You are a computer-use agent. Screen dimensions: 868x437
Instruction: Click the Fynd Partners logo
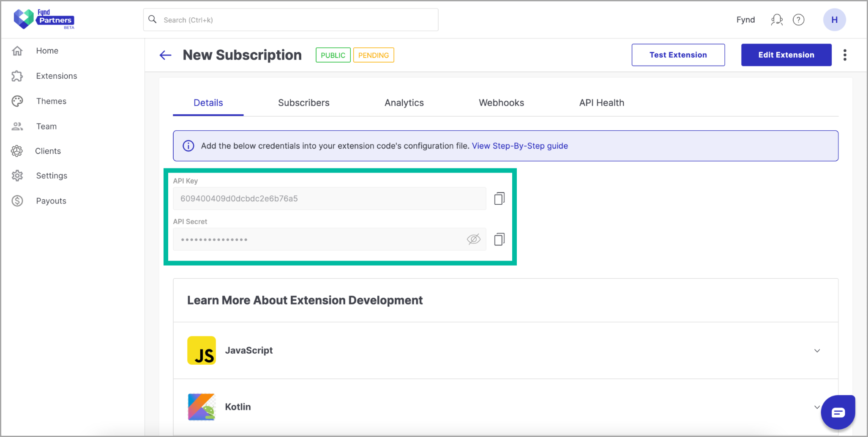pyautogui.click(x=44, y=19)
